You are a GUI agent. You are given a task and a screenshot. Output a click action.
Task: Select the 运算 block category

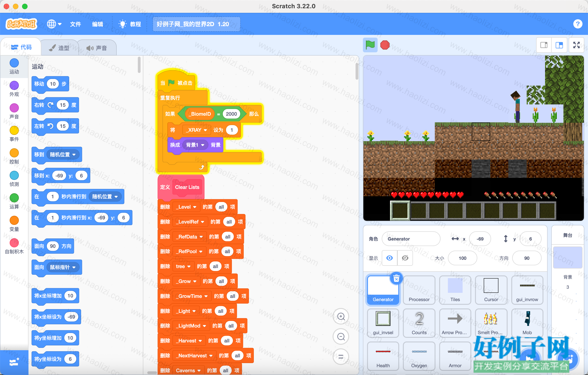pyautogui.click(x=14, y=201)
